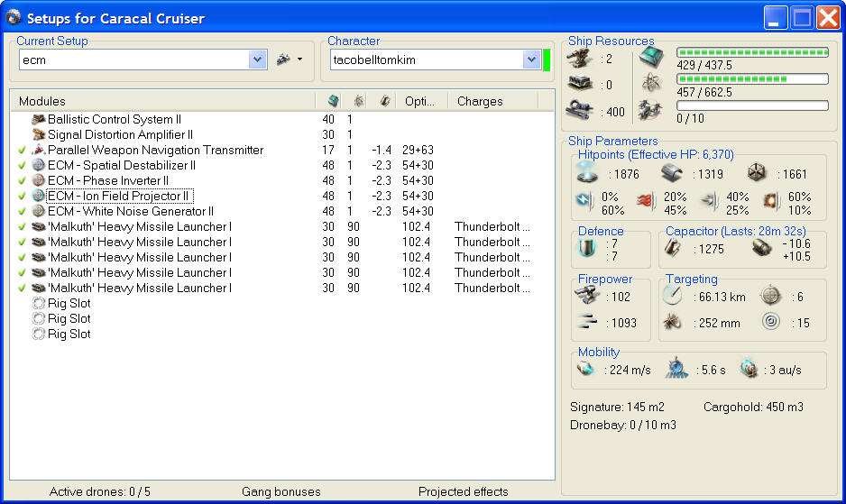
Task: Open the Character dropdown arrow
Action: pyautogui.click(x=531, y=60)
